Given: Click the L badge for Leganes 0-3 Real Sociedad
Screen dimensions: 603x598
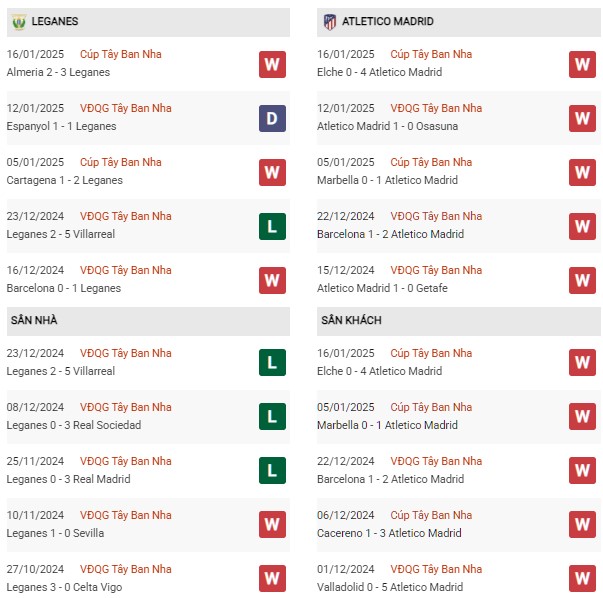Looking at the screenshot, I should 272,416.
